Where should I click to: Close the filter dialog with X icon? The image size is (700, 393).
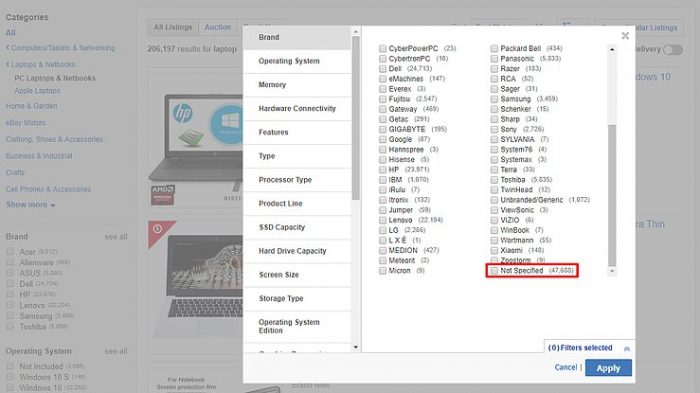pos(625,36)
